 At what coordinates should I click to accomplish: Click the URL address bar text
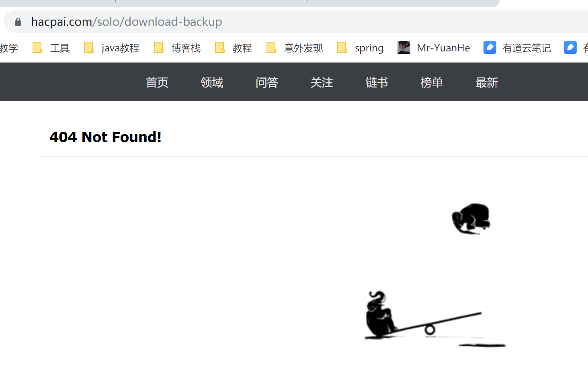127,22
